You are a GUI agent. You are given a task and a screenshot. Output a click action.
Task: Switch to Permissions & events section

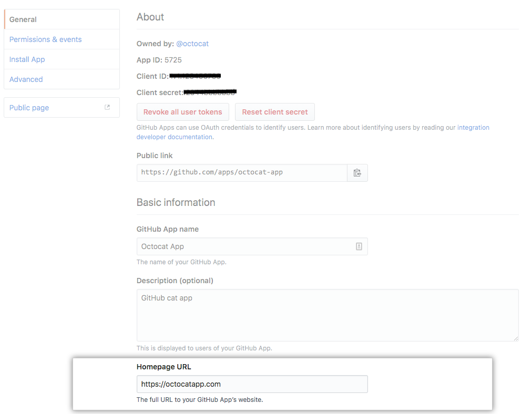(45, 39)
